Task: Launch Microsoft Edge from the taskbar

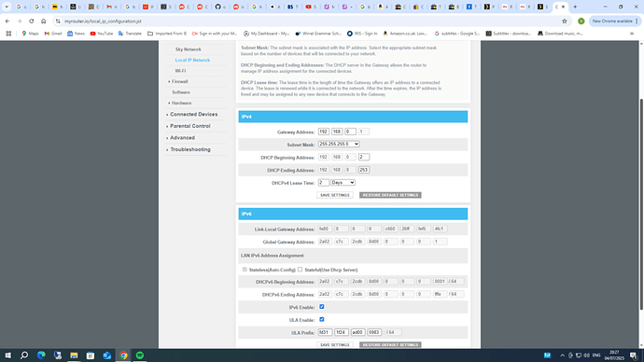Action: pos(41,355)
